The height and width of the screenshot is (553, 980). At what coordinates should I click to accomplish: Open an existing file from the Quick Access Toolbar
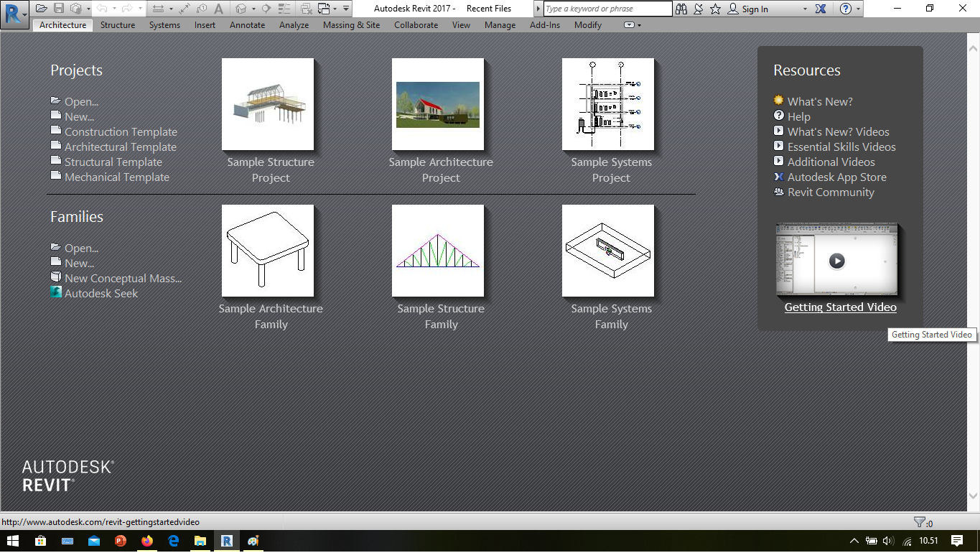[x=39, y=9]
